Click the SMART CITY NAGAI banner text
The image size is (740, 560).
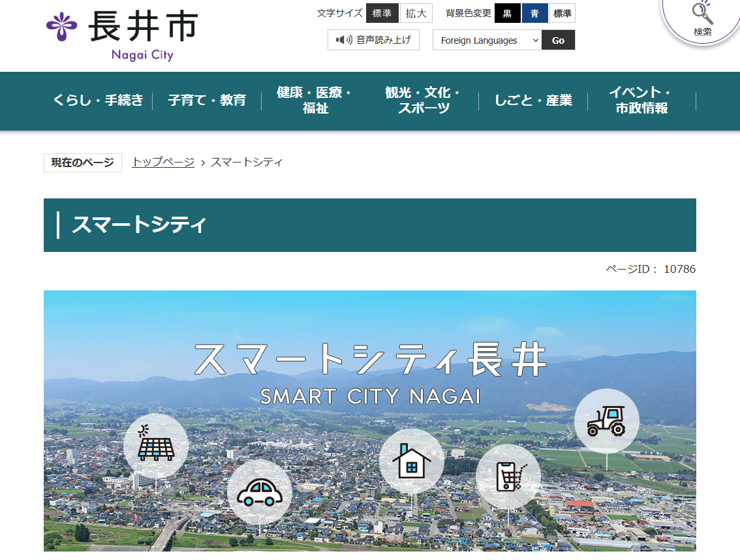(x=370, y=397)
